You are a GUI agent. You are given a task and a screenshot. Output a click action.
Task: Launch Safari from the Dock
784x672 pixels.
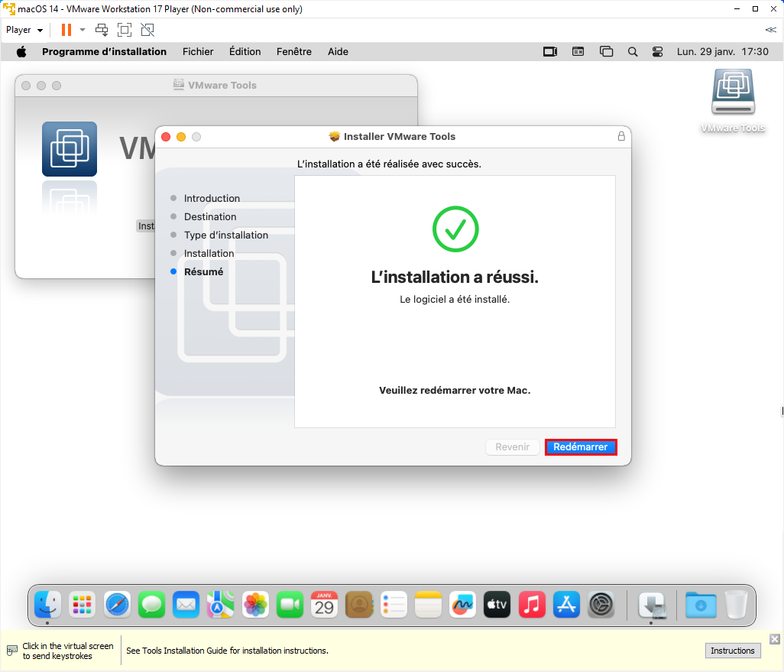117,605
